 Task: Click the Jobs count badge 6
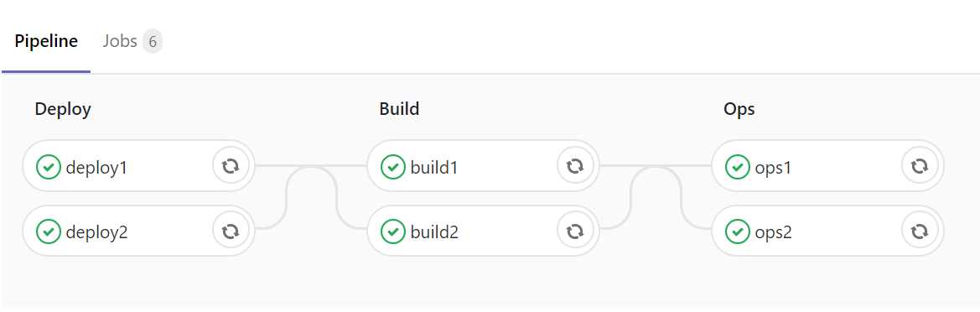pos(153,42)
